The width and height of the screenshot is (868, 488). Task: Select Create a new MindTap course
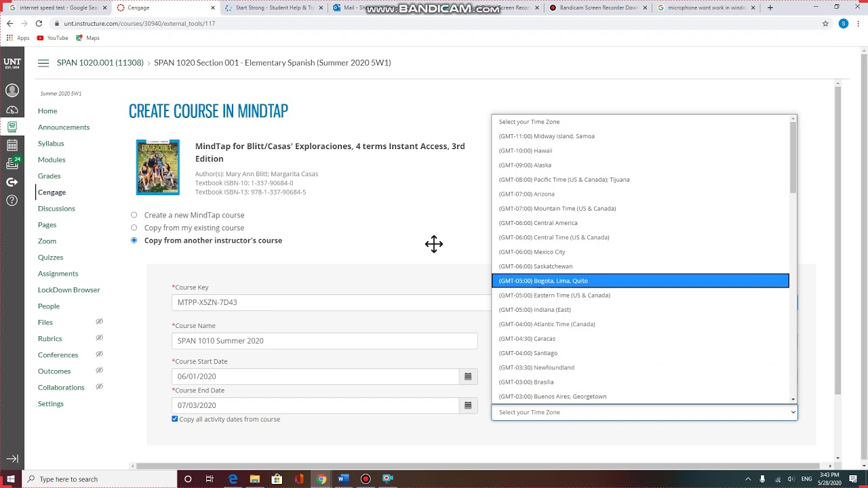pyautogui.click(x=134, y=215)
